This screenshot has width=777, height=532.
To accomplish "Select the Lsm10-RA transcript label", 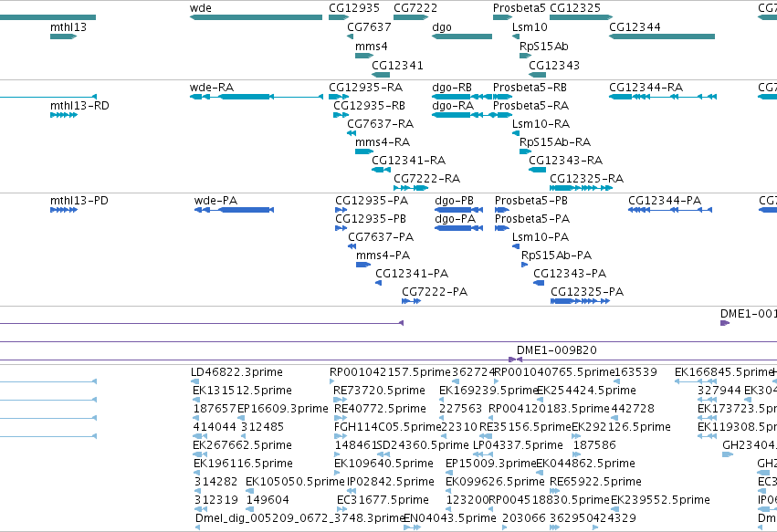I will click(x=541, y=124).
